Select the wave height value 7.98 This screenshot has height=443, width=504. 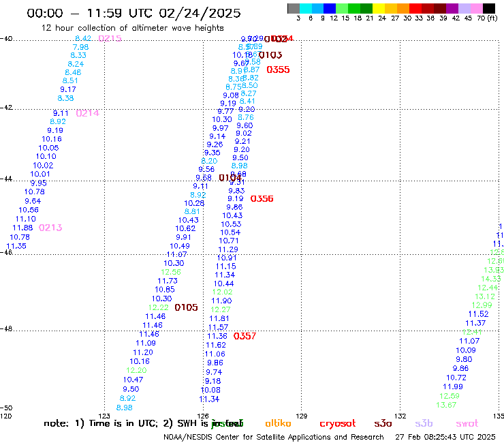point(80,47)
